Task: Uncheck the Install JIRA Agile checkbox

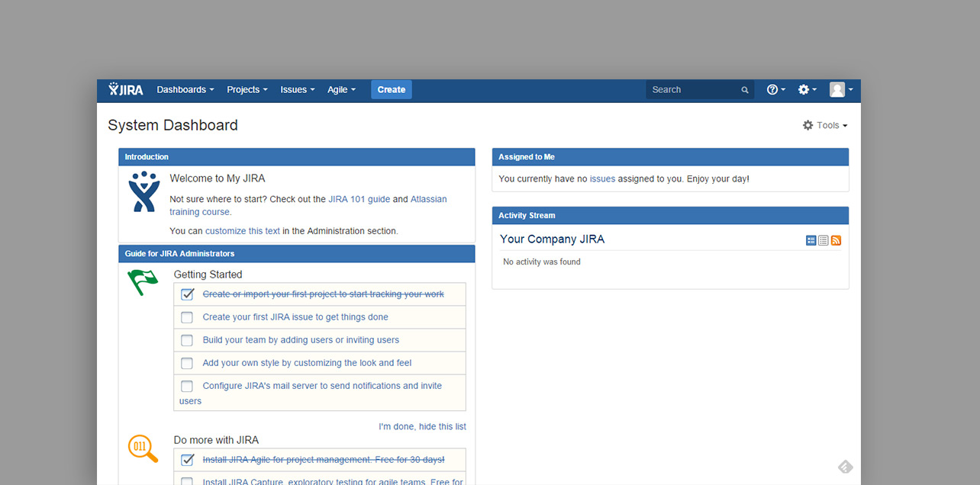Action: (x=187, y=460)
